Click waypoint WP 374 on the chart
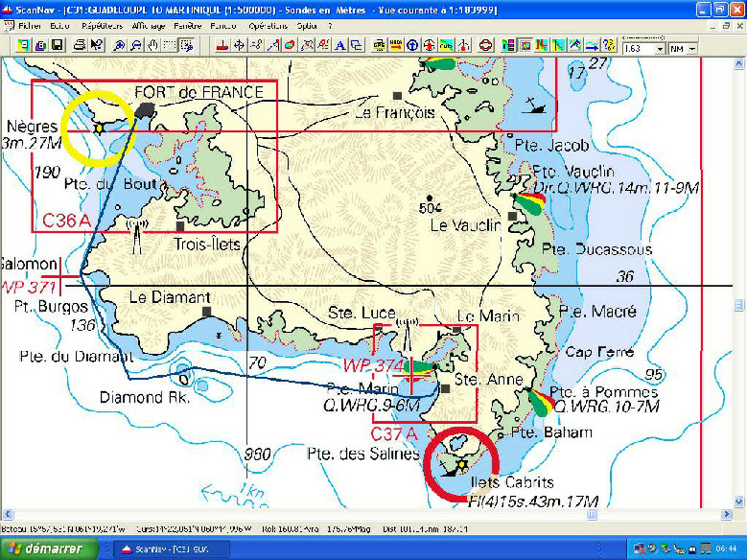 point(409,367)
